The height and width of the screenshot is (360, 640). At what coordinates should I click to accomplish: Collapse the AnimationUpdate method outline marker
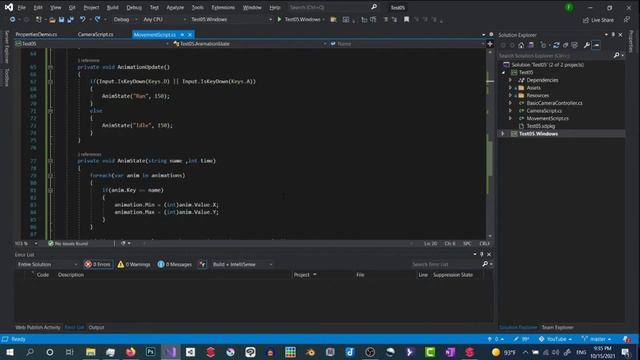point(51,67)
